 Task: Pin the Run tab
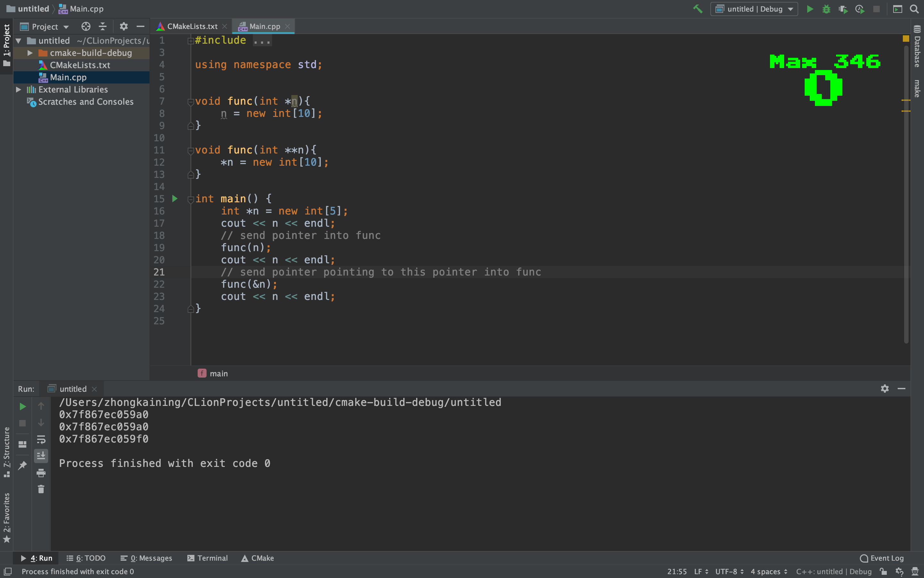[22, 465]
